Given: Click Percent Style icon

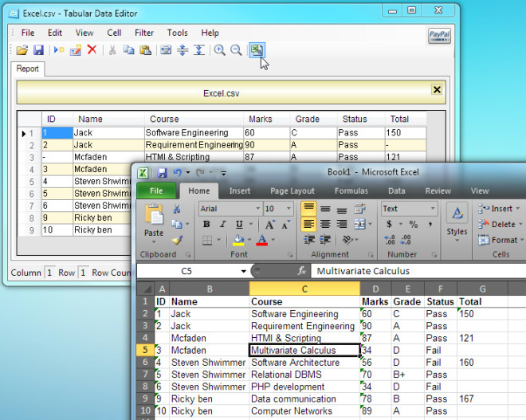Looking at the screenshot, I should (414, 224).
